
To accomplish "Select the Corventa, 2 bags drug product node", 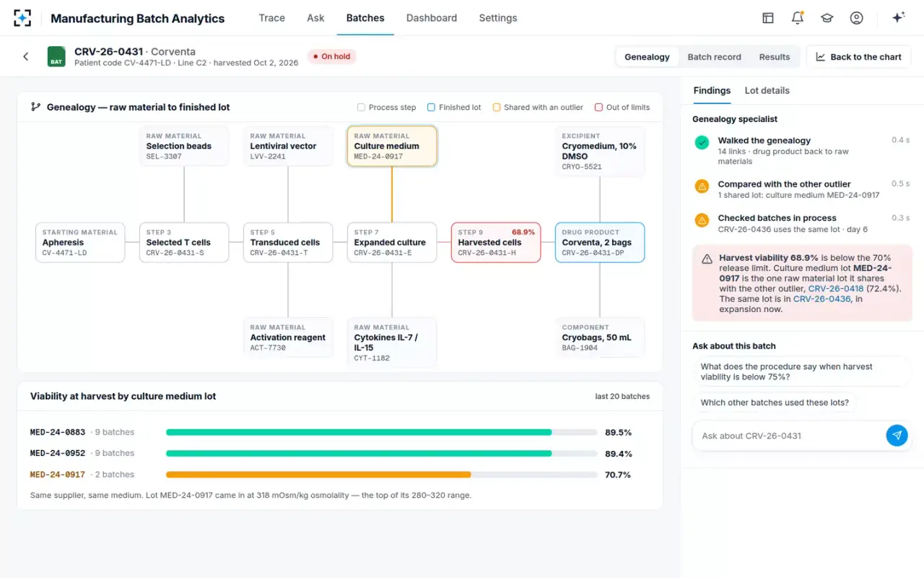I will point(600,243).
